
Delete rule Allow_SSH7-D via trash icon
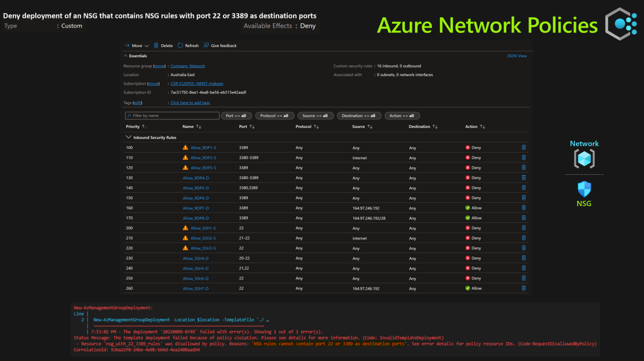(524, 288)
